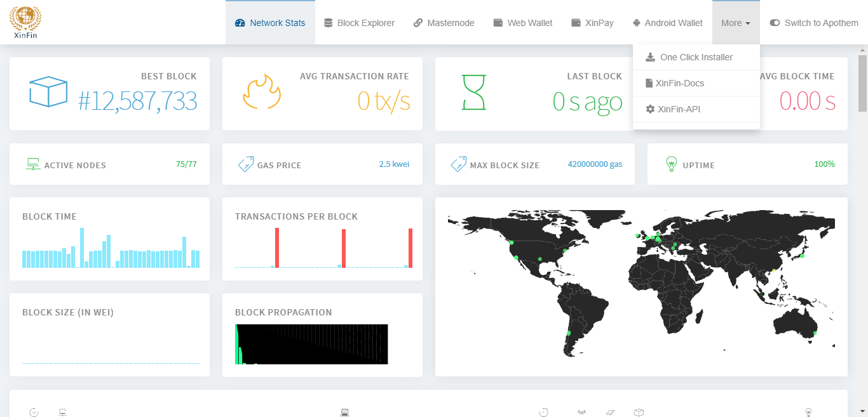Click the XinFin logo
Viewport: 868px width, 417px height.
[25, 22]
